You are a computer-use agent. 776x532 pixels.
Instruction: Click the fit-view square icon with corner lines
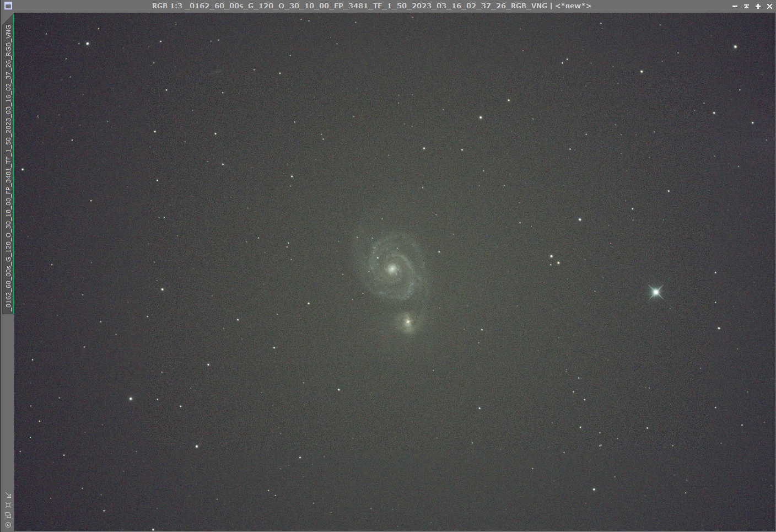coord(8,505)
